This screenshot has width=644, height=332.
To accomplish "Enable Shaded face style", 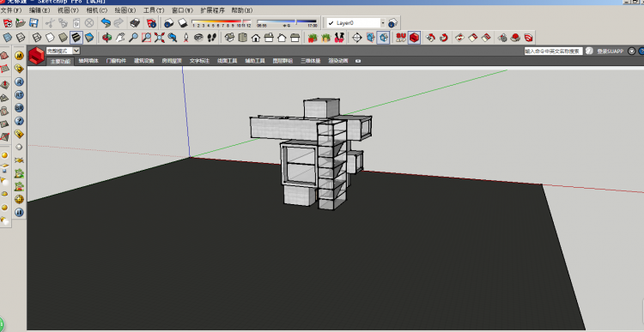I will [x=64, y=38].
